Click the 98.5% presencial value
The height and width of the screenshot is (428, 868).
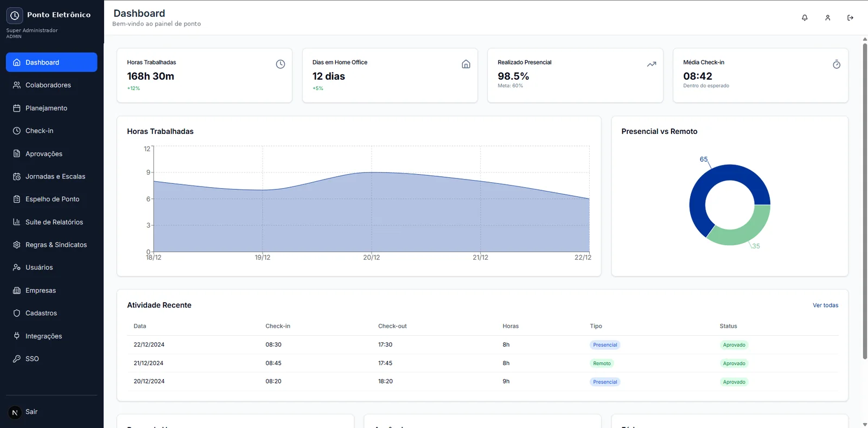point(513,76)
